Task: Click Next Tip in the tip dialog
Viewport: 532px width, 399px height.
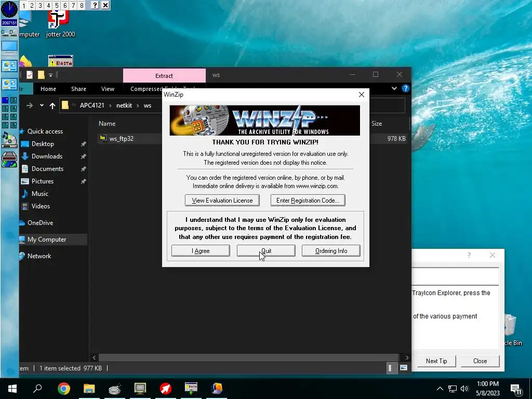Action: [436, 361]
